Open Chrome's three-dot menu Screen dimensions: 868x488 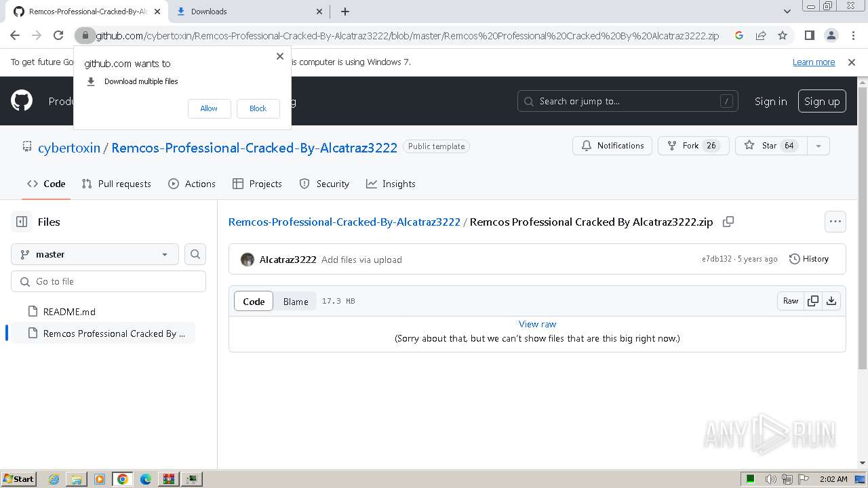pos(853,35)
